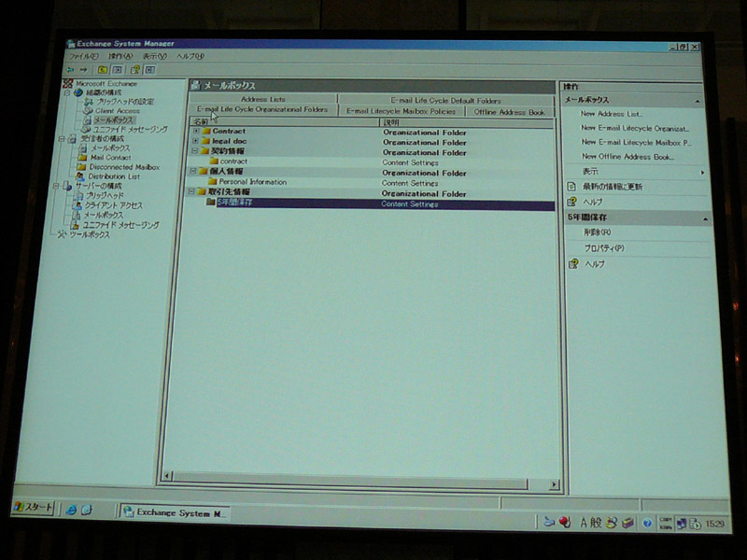Open the E-mail Lifecycle Mailbox Policies tab
The image size is (747, 560).
pyautogui.click(x=402, y=111)
